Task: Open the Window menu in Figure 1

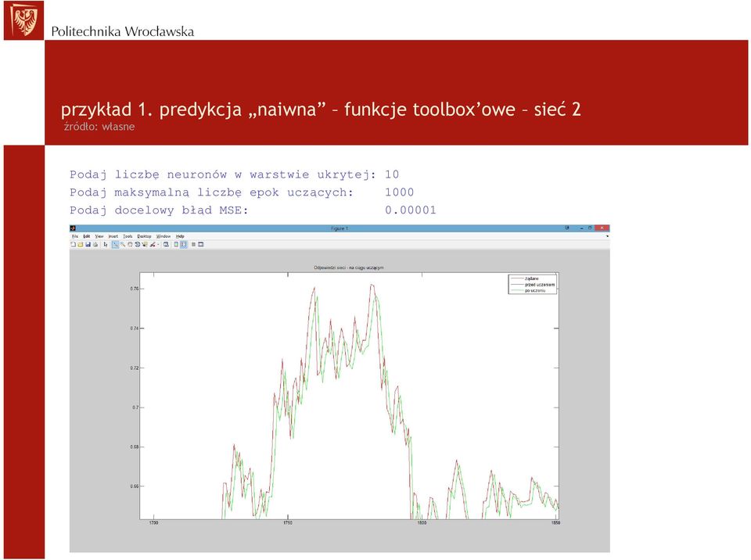Action: (163, 236)
